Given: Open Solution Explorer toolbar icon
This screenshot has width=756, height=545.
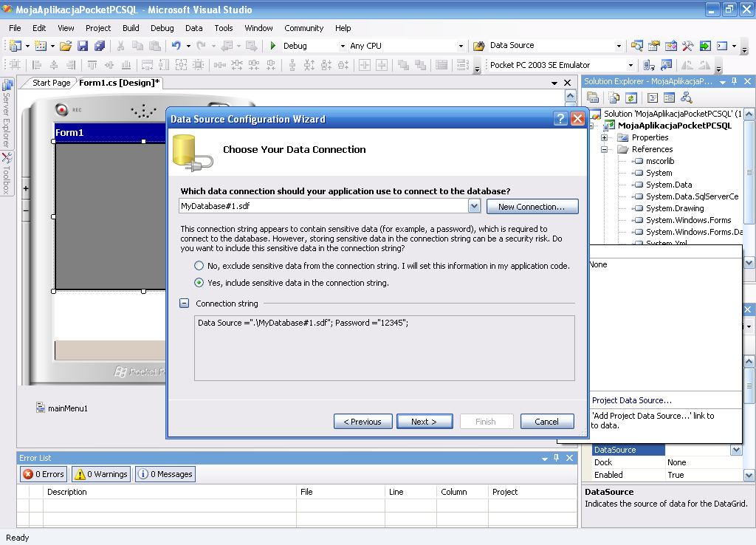Looking at the screenshot, I should pos(637,46).
